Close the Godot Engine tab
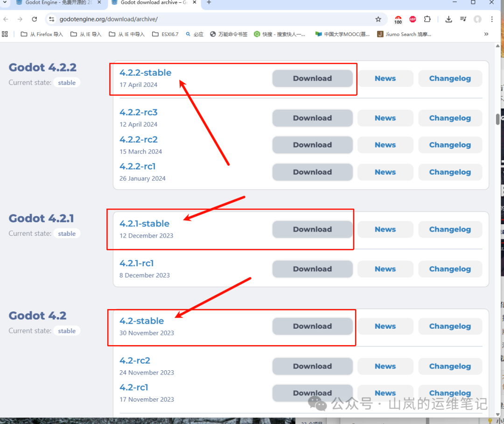 99,3
